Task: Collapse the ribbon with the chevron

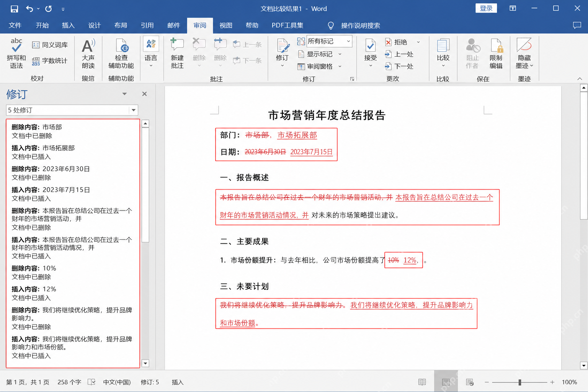Action: (580, 79)
